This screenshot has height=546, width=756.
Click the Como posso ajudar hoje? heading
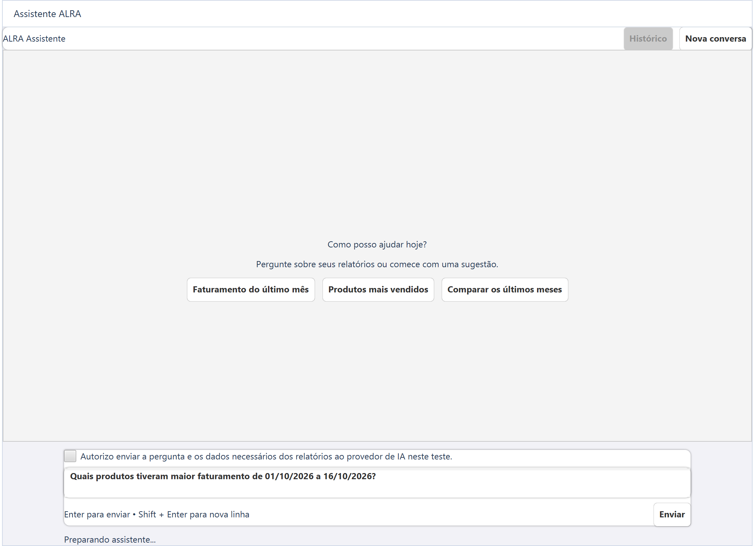coord(377,244)
